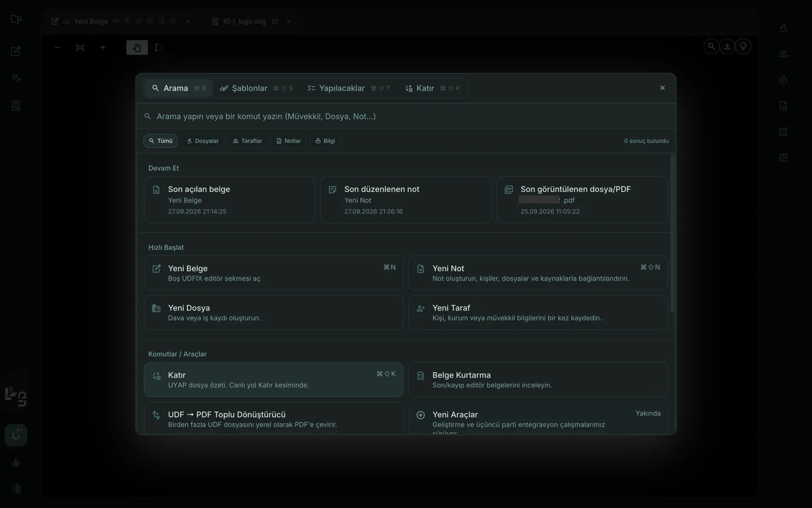This screenshot has width=812, height=508.
Task: Open the scales of justice icon
Action: tap(783, 158)
